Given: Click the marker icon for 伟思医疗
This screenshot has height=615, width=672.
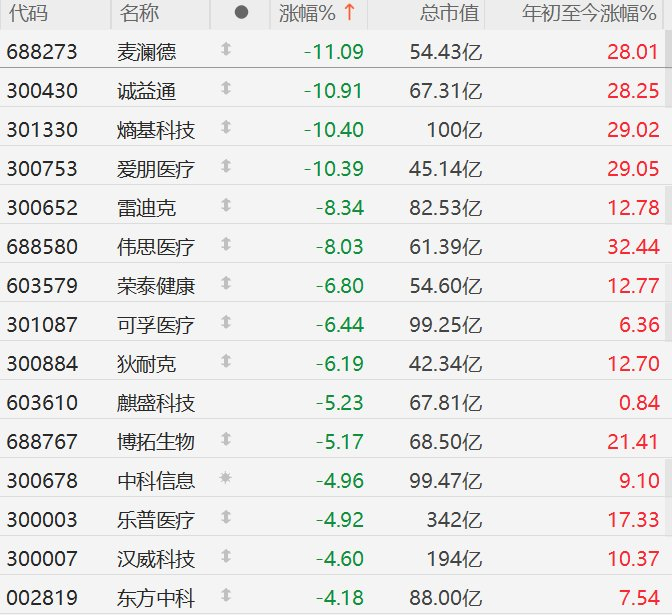Looking at the screenshot, I should click(226, 244).
